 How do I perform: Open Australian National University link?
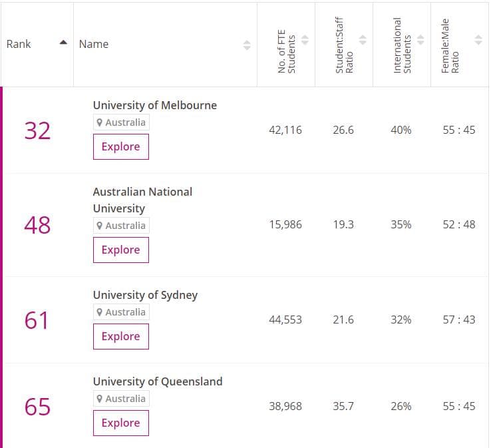(x=142, y=200)
